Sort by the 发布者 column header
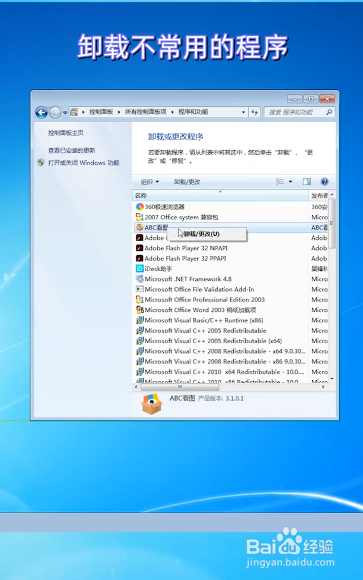This screenshot has width=363, height=580. (319, 195)
